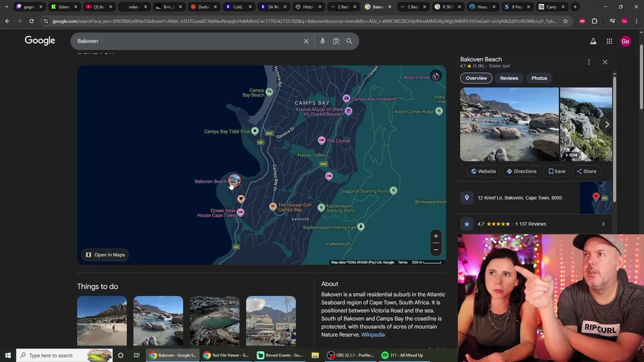Screen dimensions: 644x362
Task: Start voice search with microphone icon
Action: (x=323, y=41)
